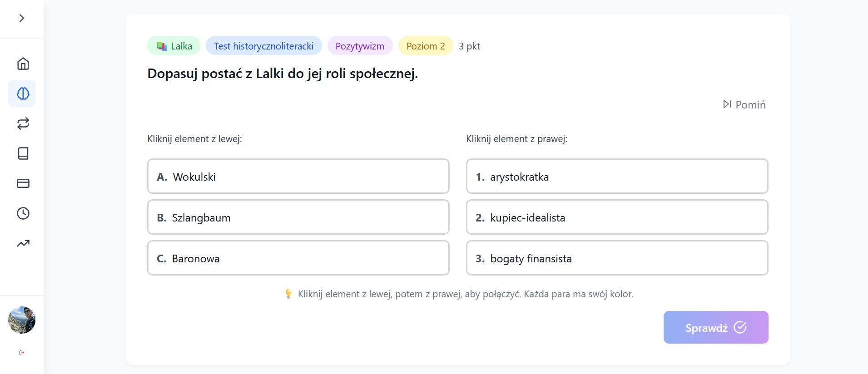Open the book icon in sidebar
Viewport: 868px width, 374px height.
click(x=23, y=153)
